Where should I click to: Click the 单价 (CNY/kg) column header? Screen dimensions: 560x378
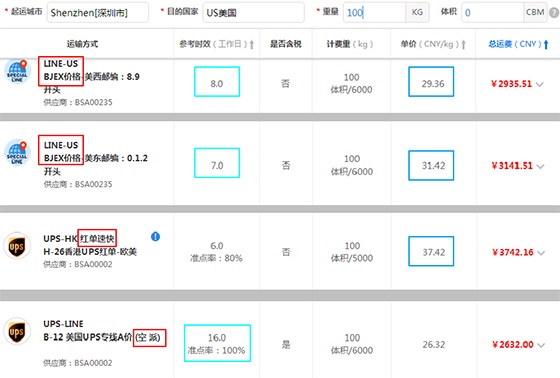(x=430, y=44)
